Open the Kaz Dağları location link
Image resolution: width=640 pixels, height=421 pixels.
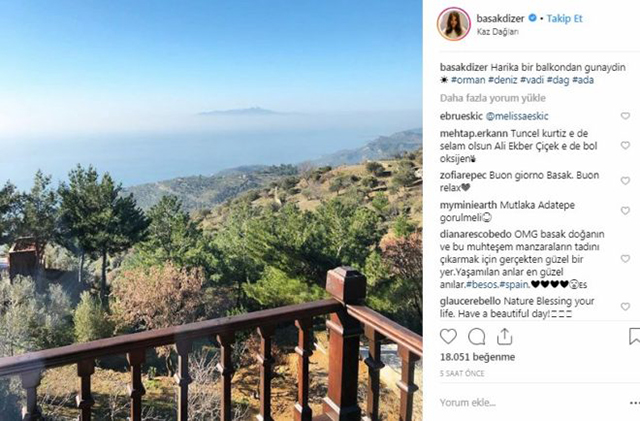point(498,32)
